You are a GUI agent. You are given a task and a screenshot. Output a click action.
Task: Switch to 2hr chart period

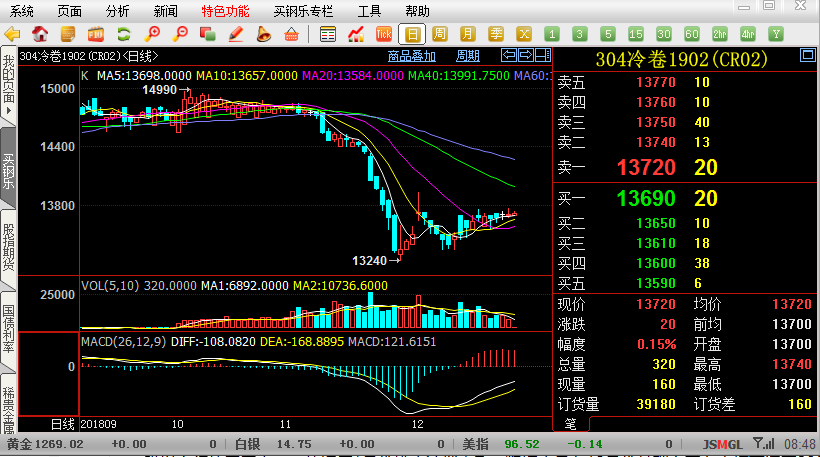click(720, 35)
